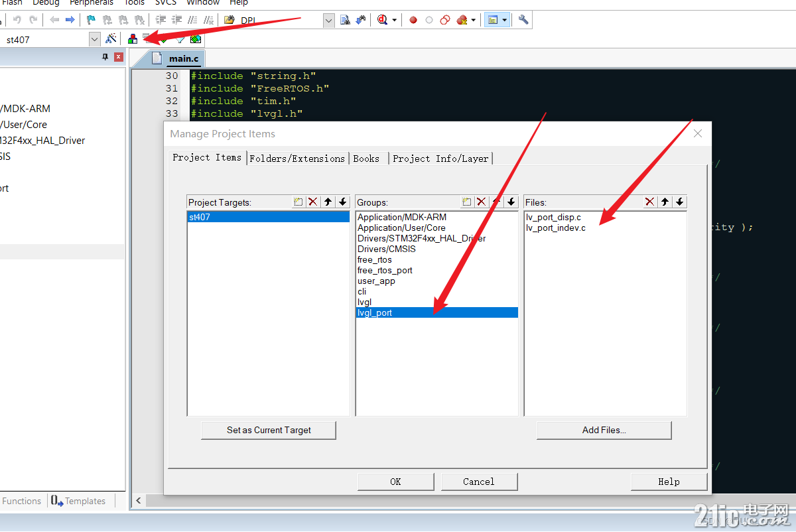Open the SVCS menu

click(x=166, y=3)
